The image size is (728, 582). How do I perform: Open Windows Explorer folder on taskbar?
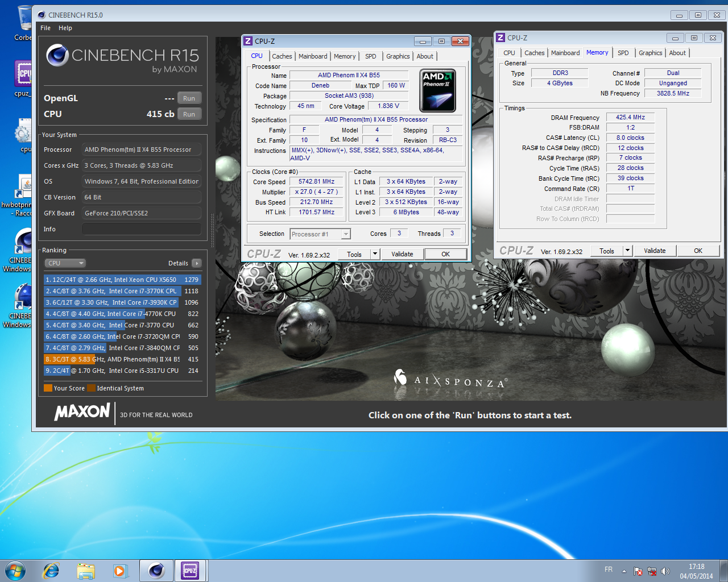click(x=86, y=571)
